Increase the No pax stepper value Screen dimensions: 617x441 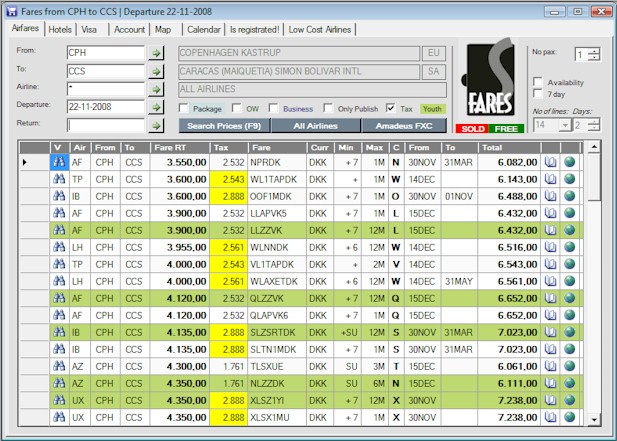(594, 50)
